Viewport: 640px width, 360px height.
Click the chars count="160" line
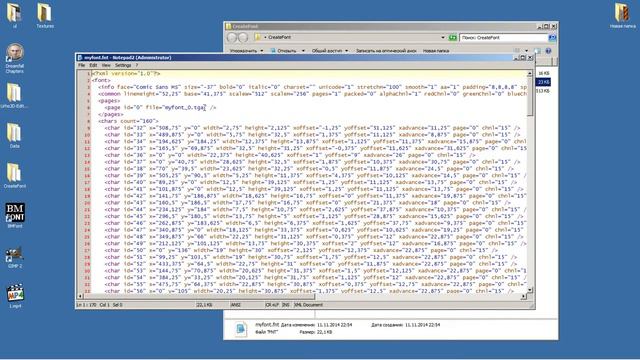coord(128,121)
